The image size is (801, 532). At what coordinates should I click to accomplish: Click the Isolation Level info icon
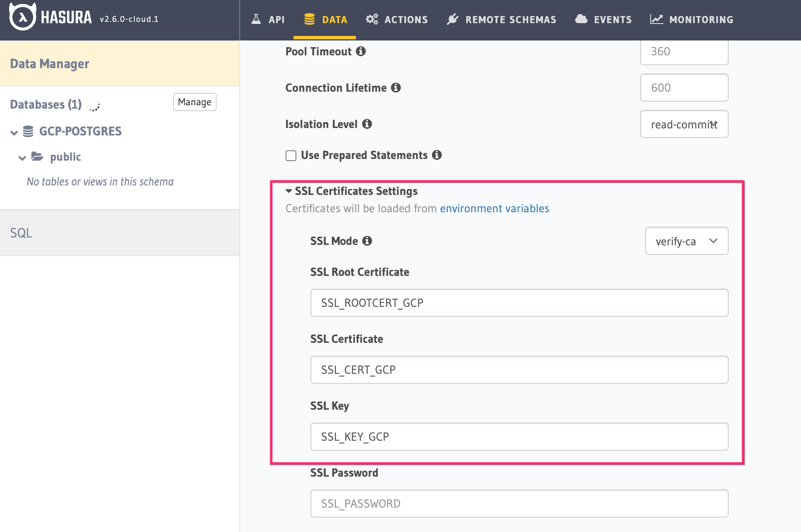tap(367, 124)
